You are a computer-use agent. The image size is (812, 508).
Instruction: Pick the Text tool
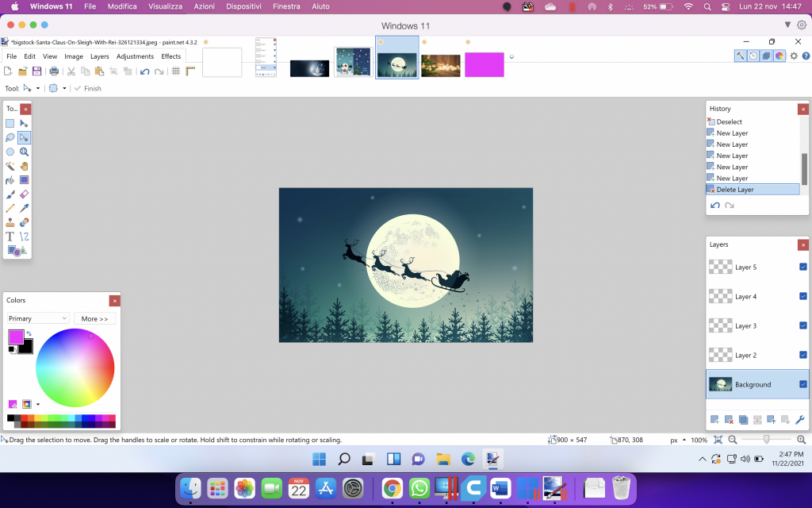coord(10,237)
